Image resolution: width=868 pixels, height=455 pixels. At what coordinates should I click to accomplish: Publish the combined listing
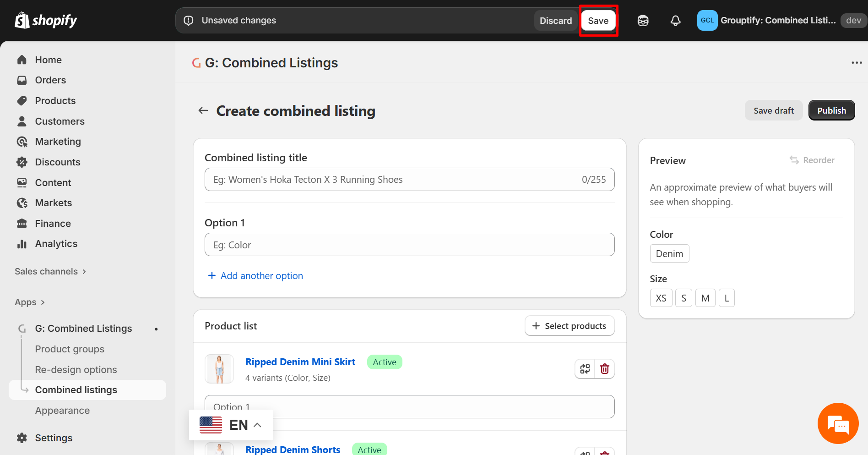coord(831,110)
